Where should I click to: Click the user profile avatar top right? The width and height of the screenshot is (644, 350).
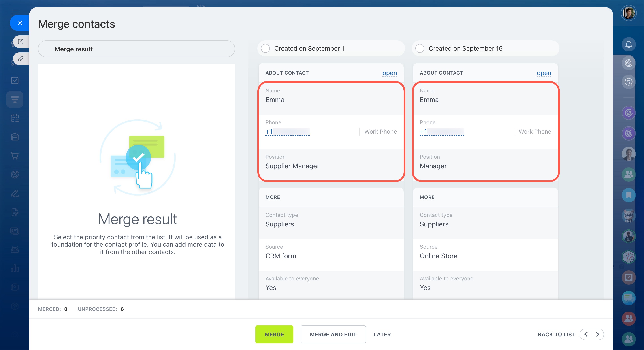tap(628, 13)
